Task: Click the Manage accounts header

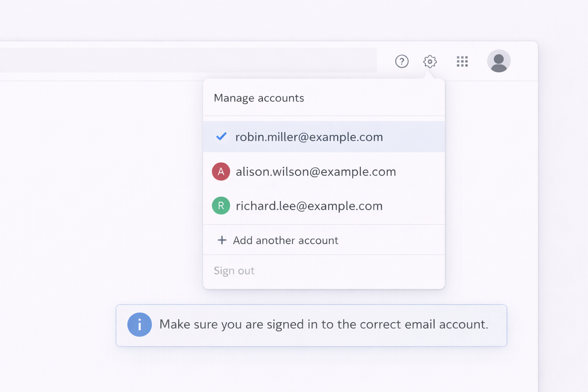Action: (259, 98)
